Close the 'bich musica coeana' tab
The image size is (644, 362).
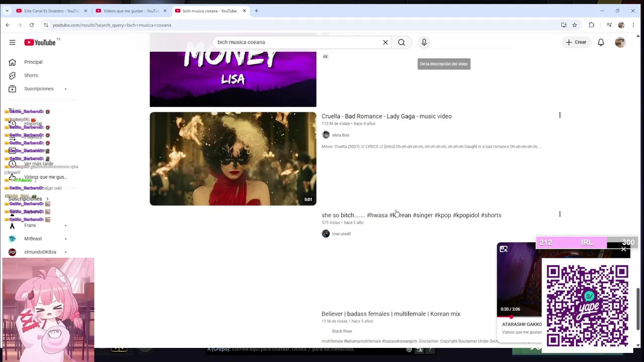click(245, 11)
